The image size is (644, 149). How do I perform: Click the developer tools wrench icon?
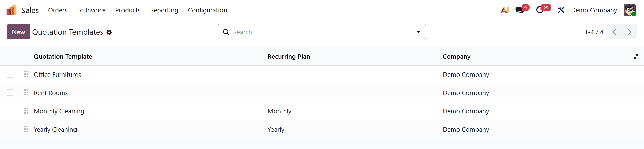coord(561,10)
